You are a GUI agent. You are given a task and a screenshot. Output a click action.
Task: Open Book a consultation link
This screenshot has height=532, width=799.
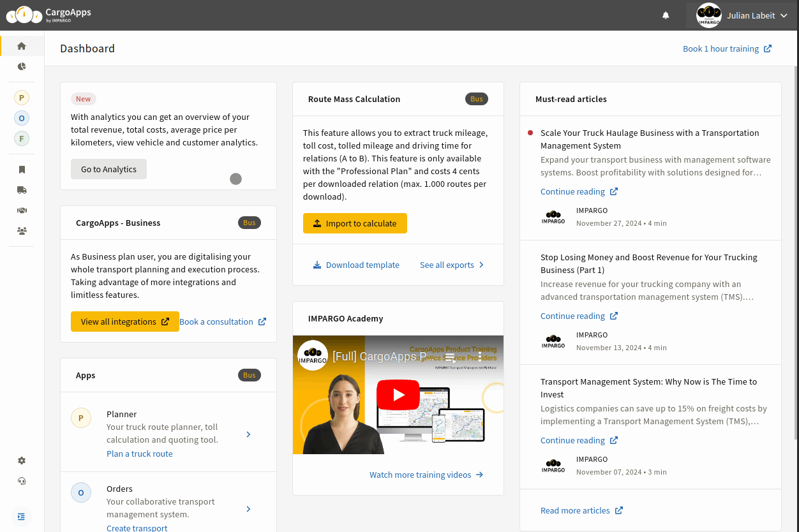(223, 321)
